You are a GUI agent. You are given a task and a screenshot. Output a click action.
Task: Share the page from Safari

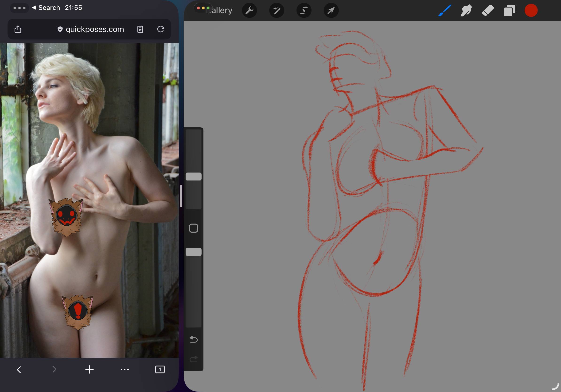coord(18,29)
